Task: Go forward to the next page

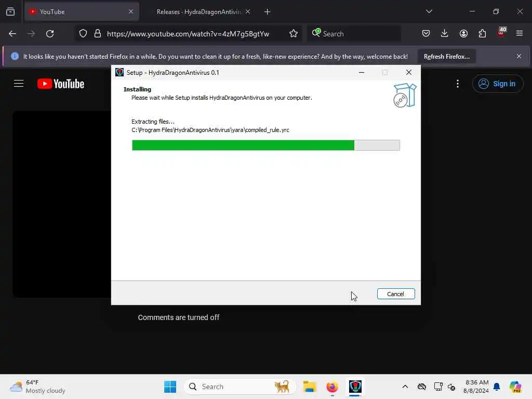Action: coord(31,34)
